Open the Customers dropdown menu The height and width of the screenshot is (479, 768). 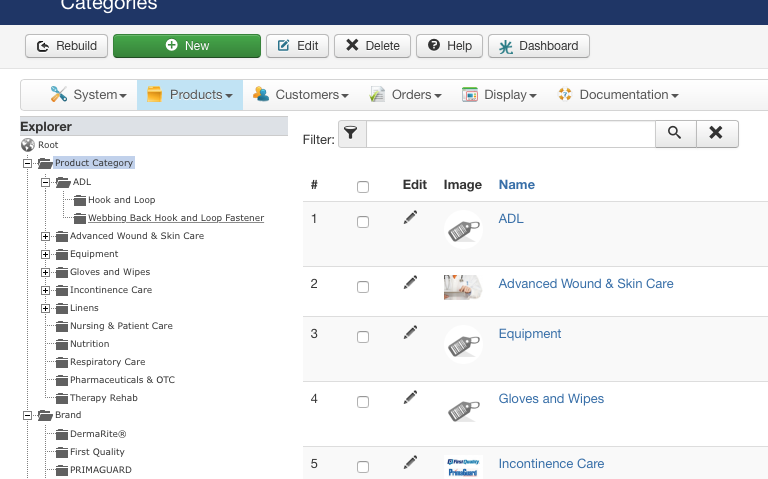pyautogui.click(x=301, y=95)
